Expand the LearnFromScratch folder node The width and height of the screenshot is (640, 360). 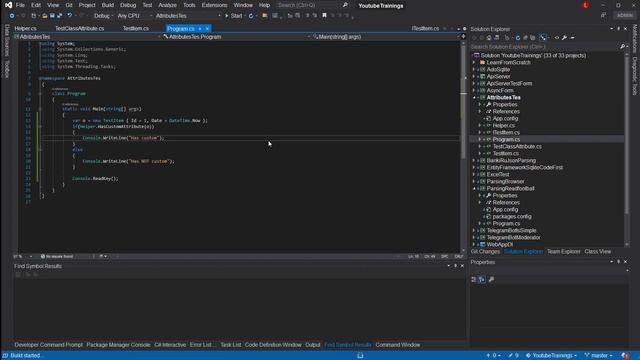pyautogui.click(x=474, y=62)
